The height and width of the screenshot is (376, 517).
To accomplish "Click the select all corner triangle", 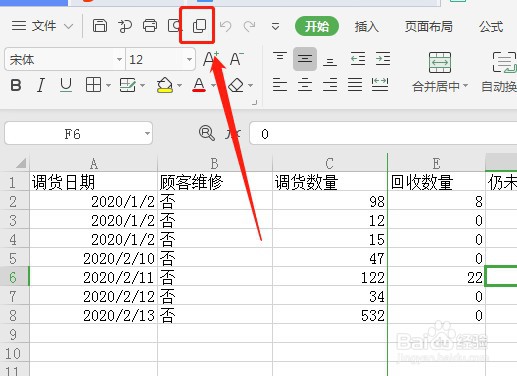I will click(20, 163).
